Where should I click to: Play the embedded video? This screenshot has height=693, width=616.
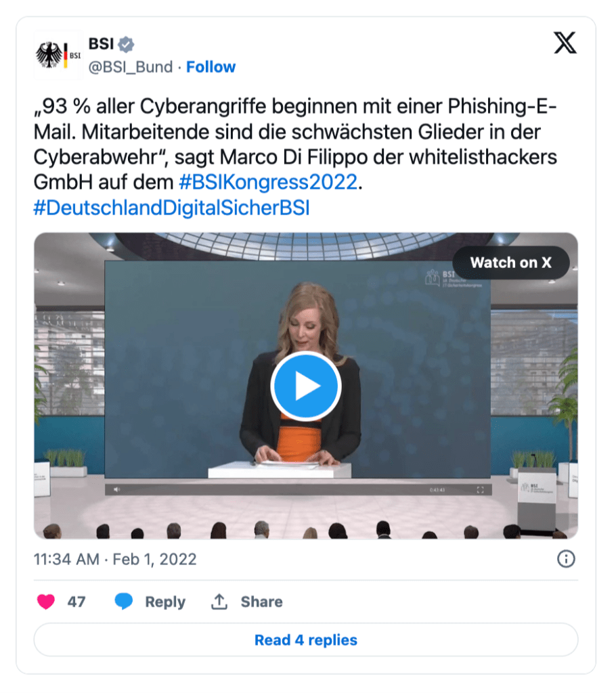point(306,386)
